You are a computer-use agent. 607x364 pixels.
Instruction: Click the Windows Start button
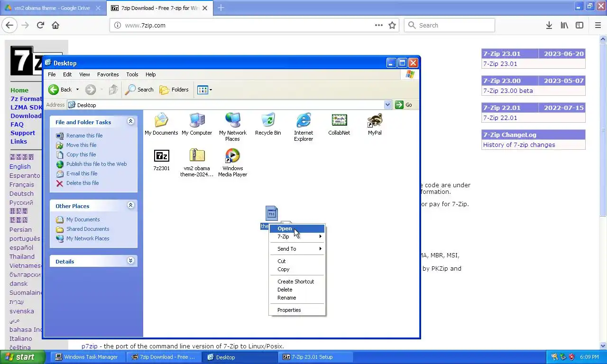(x=22, y=357)
